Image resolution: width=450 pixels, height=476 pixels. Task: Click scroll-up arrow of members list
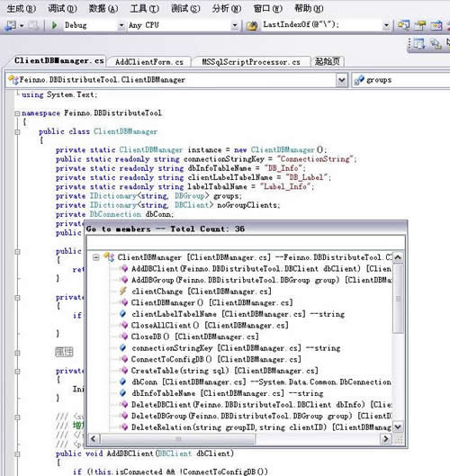click(x=398, y=257)
